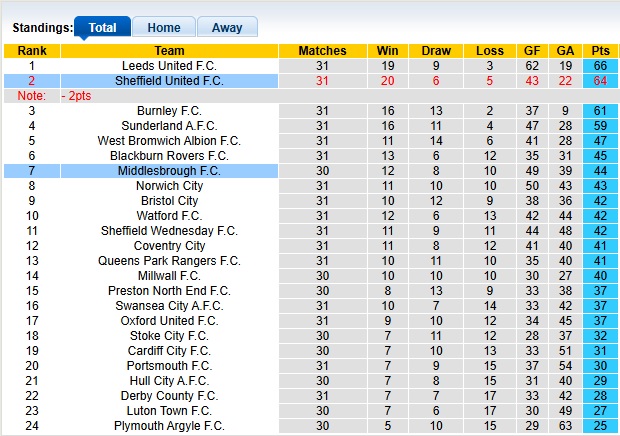Switch to the Total standings tab

(102, 28)
